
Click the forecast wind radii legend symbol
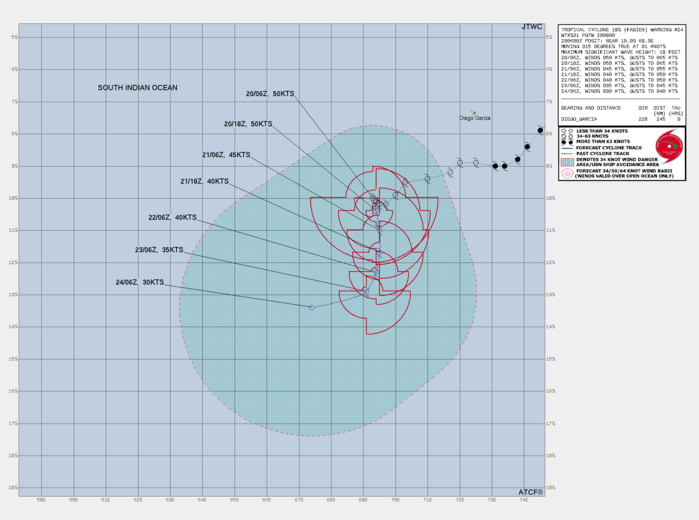click(567, 173)
